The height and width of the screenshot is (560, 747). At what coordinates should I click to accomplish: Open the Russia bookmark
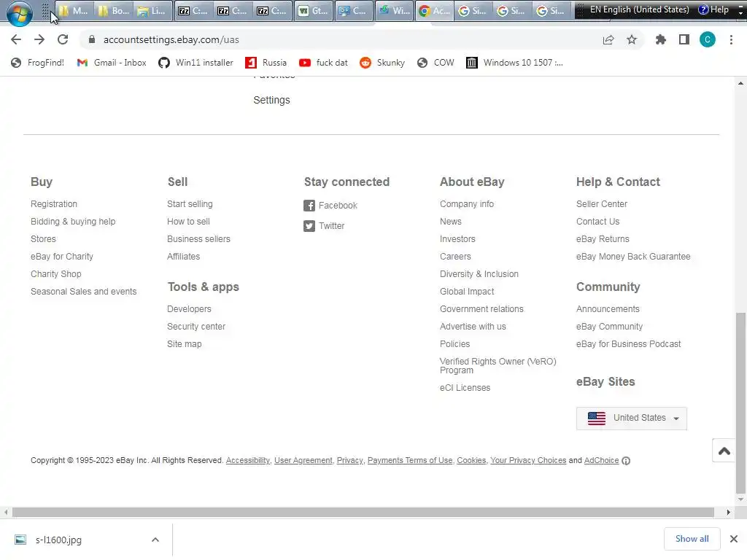click(x=266, y=63)
